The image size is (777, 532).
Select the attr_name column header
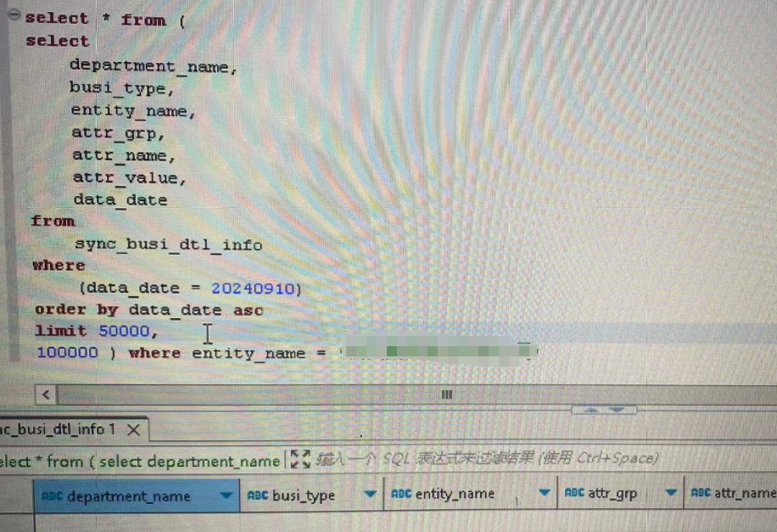pyautogui.click(x=731, y=492)
